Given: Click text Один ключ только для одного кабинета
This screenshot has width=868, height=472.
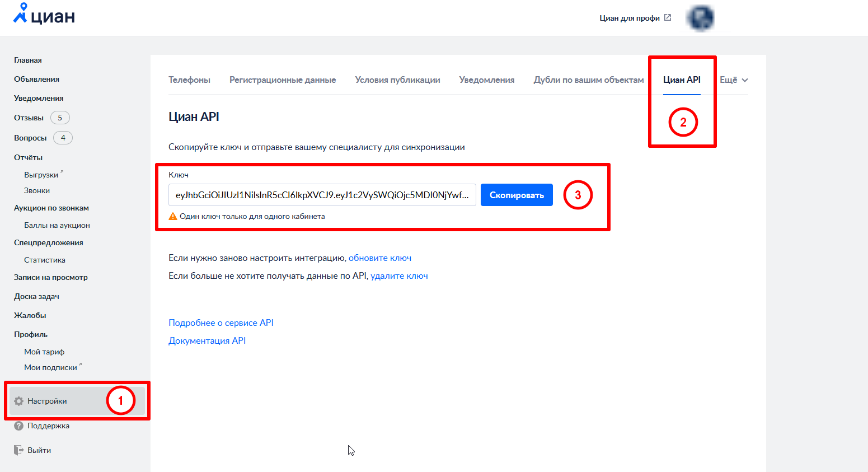Looking at the screenshot, I should (x=252, y=216).
